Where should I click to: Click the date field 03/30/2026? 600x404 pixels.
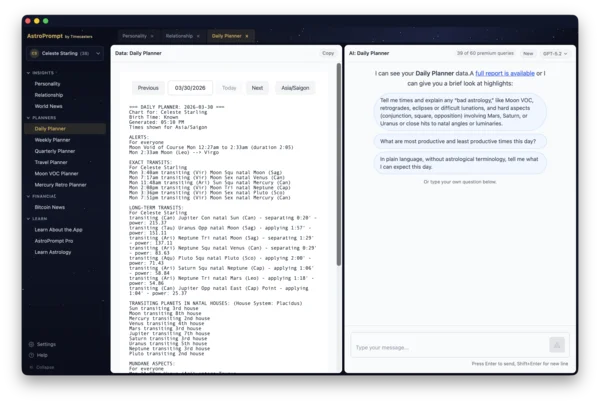point(190,88)
